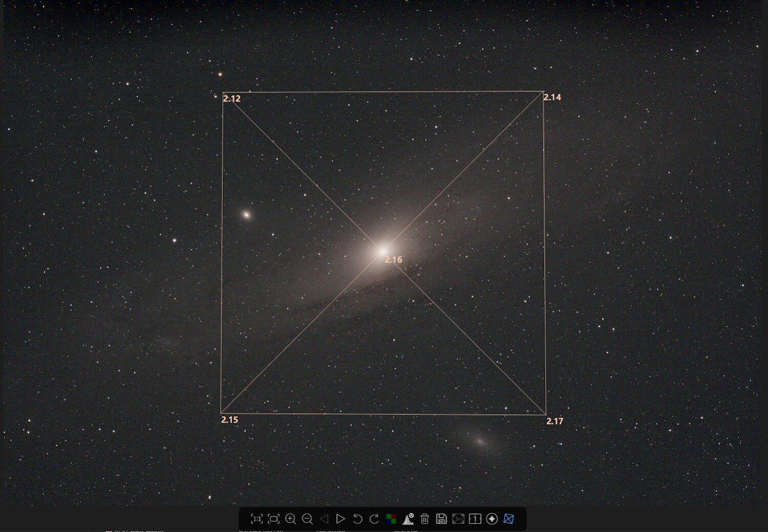Viewport: 768px width, 532px height.
Task: Click the 2.16 value at the galaxy core
Action: tap(394, 260)
